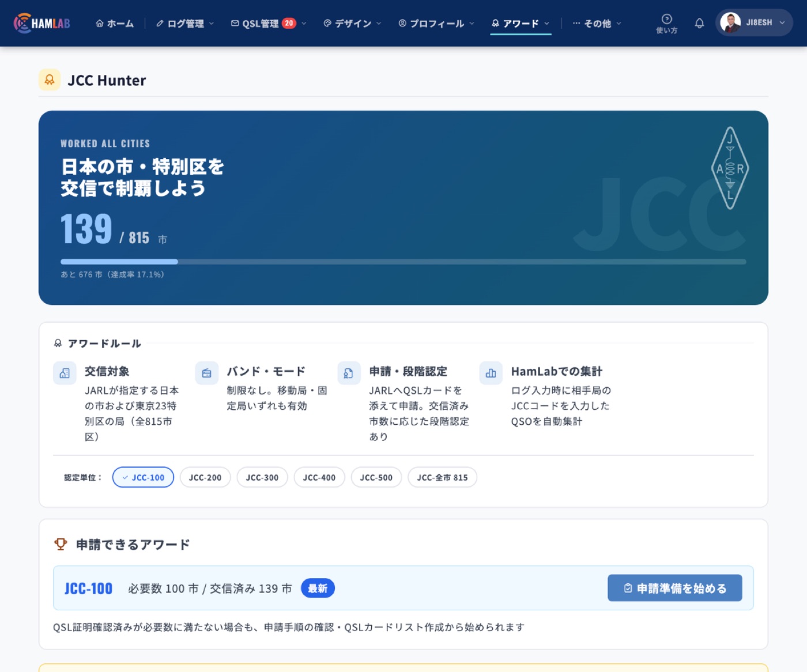Click the HamLab logo
The width and height of the screenshot is (807, 672).
tap(42, 23)
